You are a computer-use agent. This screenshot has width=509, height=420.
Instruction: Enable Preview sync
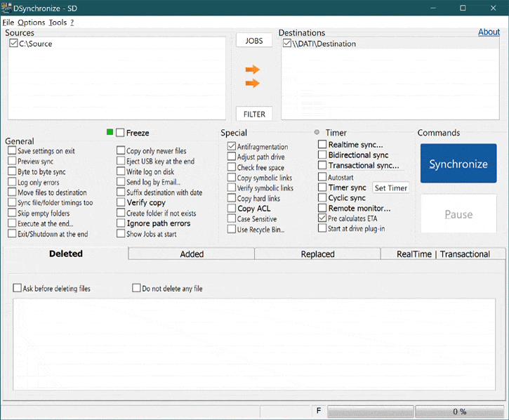tap(12, 161)
